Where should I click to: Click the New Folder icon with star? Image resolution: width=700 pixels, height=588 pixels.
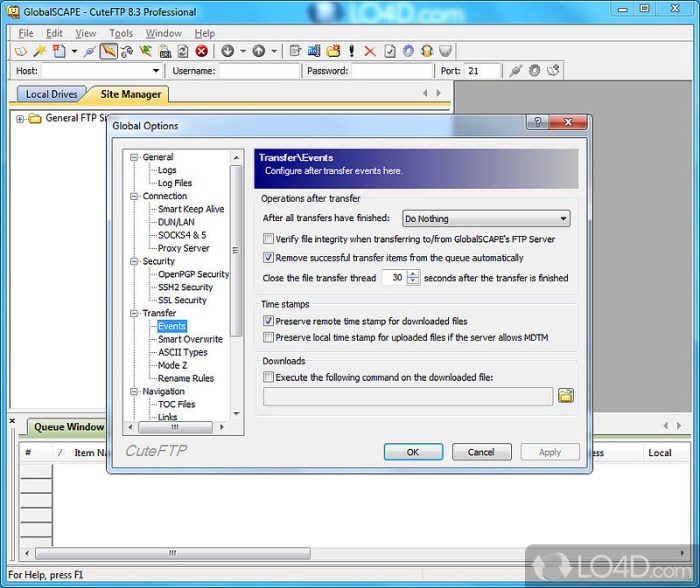pos(333,51)
